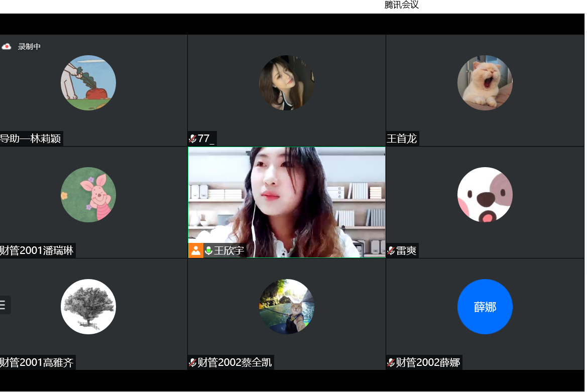Click the muted microphone icon beside 77_

193,139
